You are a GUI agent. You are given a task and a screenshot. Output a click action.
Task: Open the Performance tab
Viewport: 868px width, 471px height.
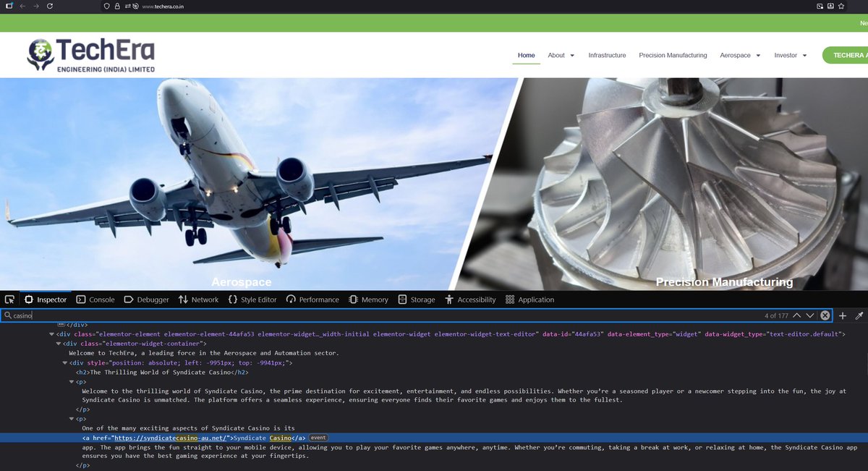coord(312,300)
